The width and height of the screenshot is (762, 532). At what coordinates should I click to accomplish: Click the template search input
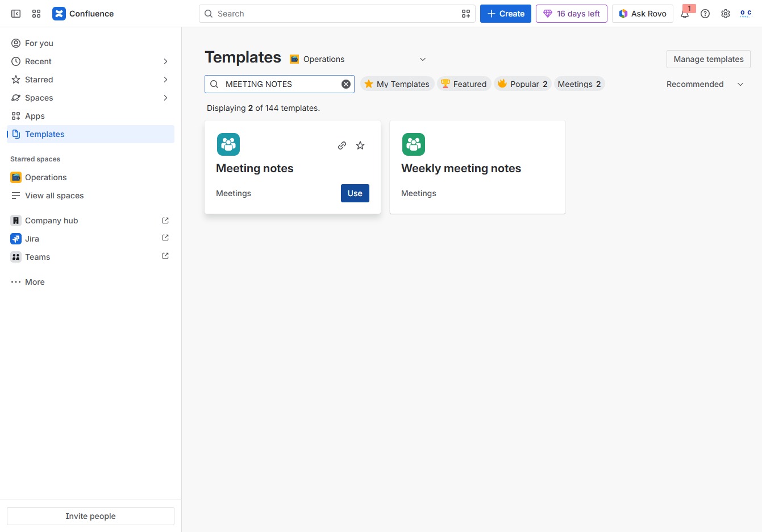click(x=280, y=84)
